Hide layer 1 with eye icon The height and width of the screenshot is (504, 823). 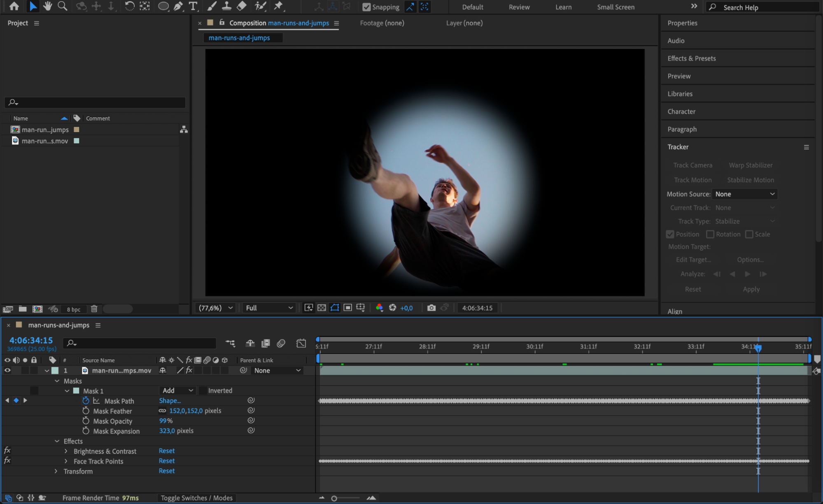click(x=7, y=370)
